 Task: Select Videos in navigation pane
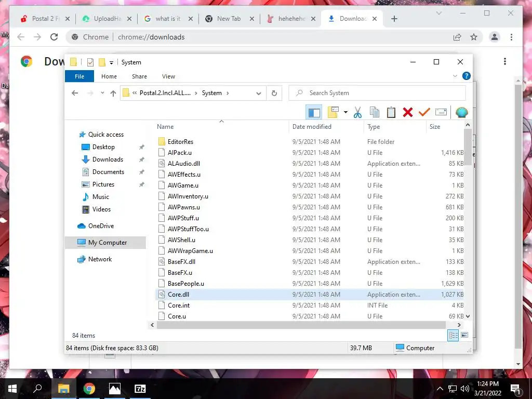point(101,209)
